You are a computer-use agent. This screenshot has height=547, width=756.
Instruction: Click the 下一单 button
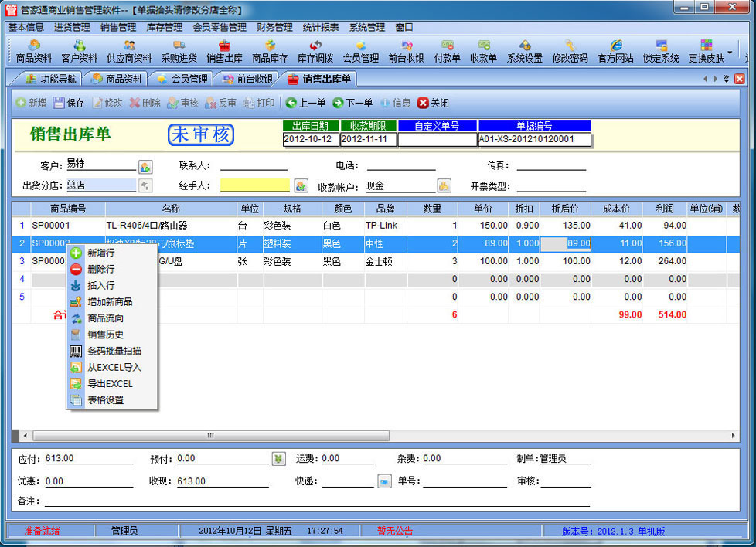coord(352,103)
